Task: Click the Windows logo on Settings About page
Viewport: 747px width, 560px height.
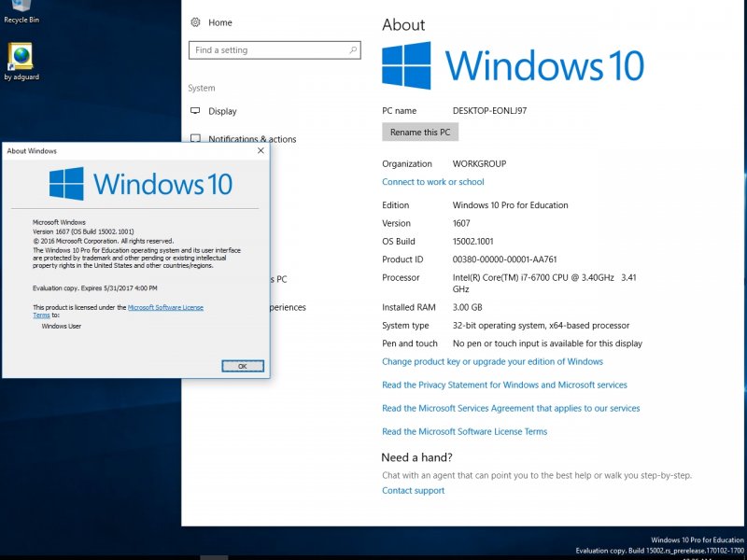Action: point(406,65)
